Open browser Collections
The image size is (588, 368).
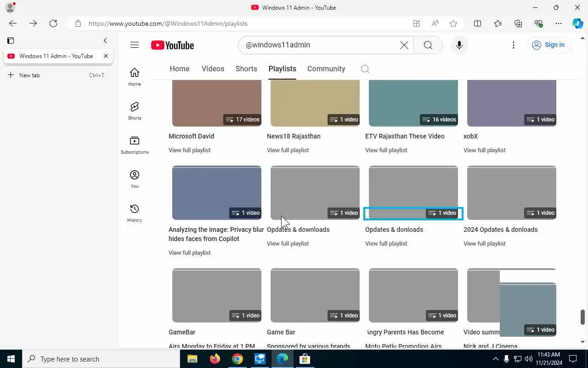point(518,23)
